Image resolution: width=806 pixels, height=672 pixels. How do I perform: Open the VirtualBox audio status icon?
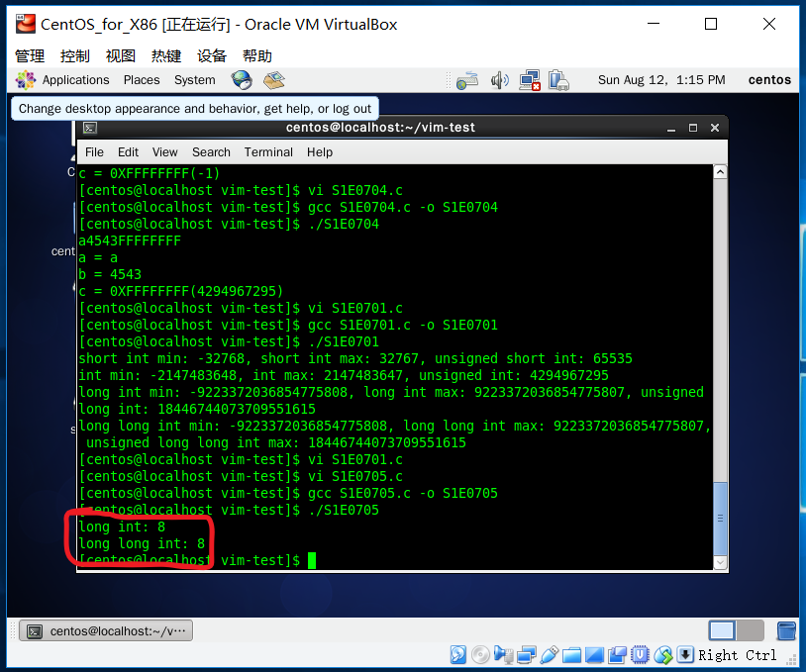click(503, 655)
